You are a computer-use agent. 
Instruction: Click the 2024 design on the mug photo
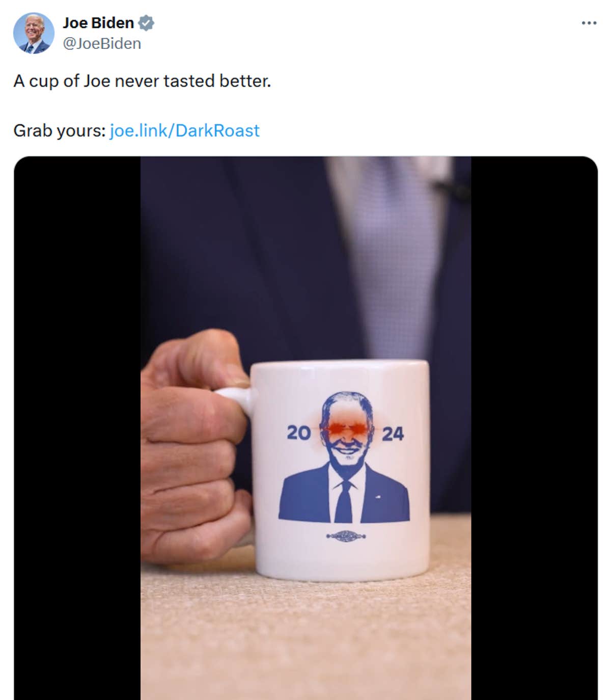pyautogui.click(x=344, y=433)
